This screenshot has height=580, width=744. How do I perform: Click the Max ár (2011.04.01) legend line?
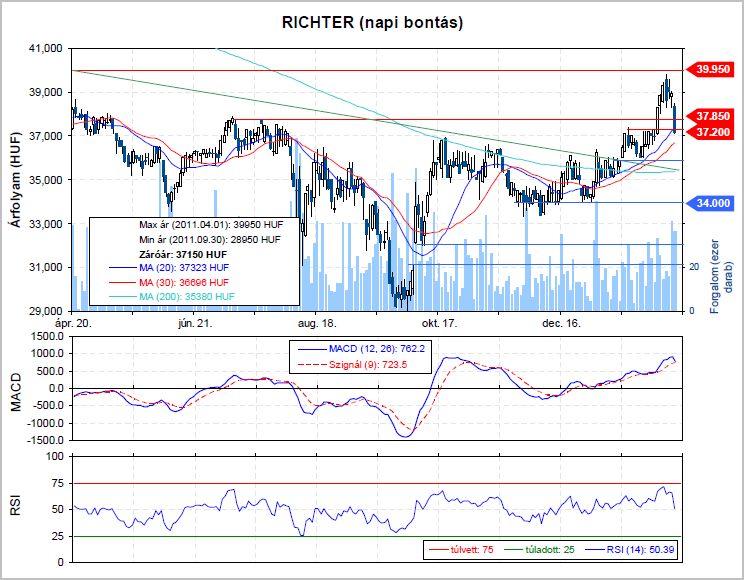211,224
